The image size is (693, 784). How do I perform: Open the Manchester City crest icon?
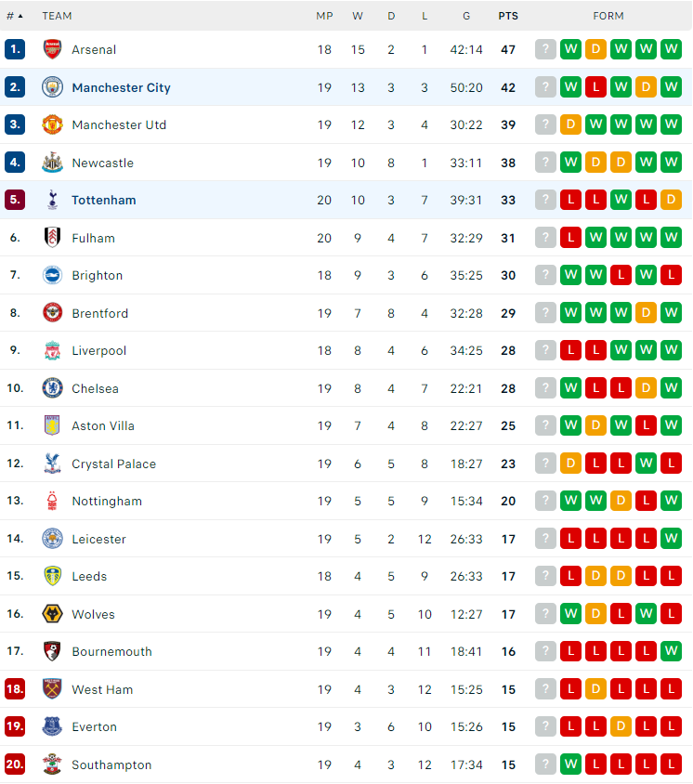click(52, 87)
